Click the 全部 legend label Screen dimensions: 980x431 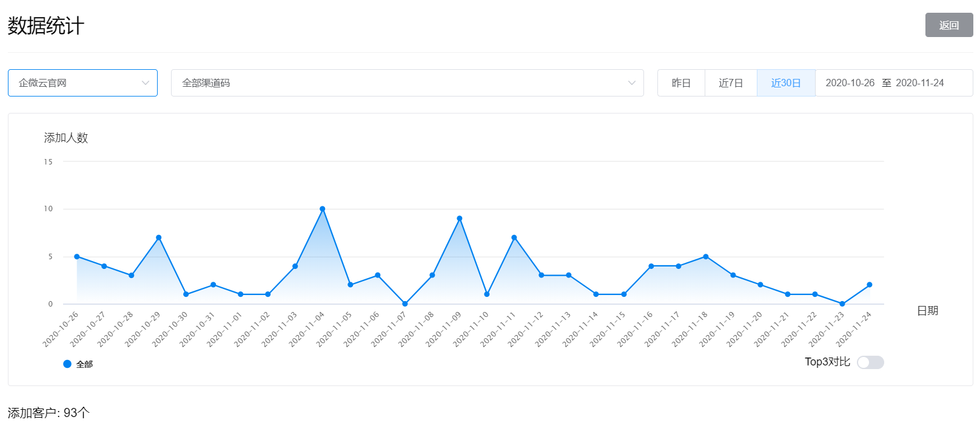coord(84,364)
